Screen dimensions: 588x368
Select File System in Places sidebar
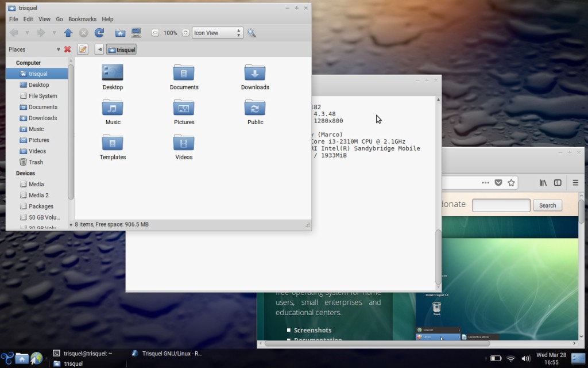click(x=42, y=96)
